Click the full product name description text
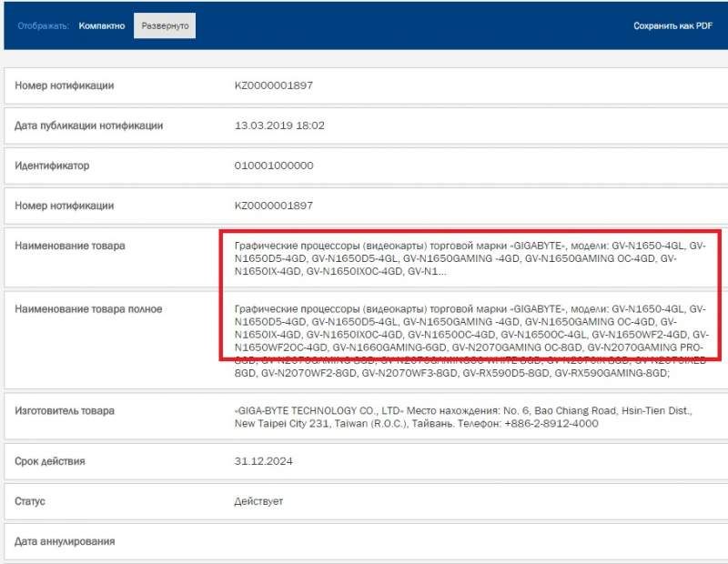The width and height of the screenshot is (728, 564). pos(471,341)
